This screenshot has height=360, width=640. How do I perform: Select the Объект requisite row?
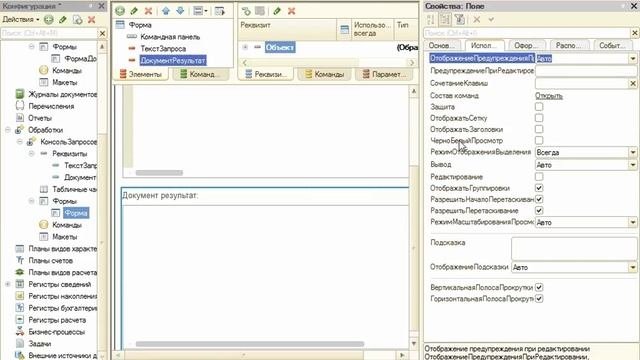[280, 47]
